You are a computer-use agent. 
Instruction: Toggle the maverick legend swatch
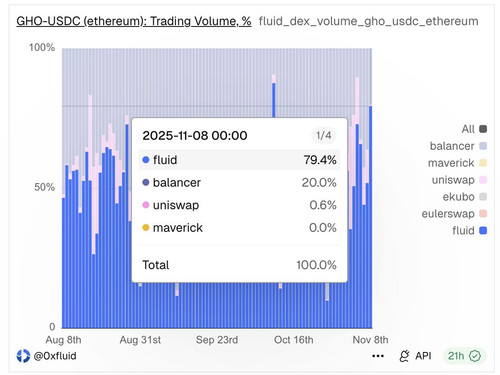(x=483, y=163)
